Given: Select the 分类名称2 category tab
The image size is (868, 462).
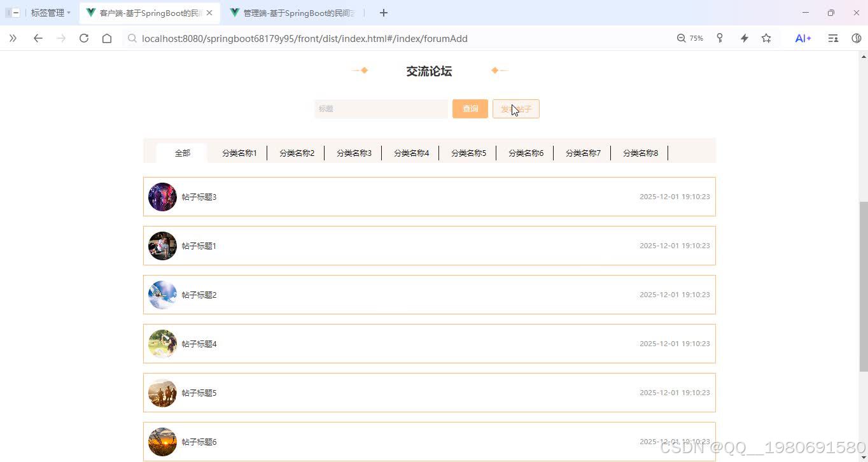Looking at the screenshot, I should pos(297,153).
